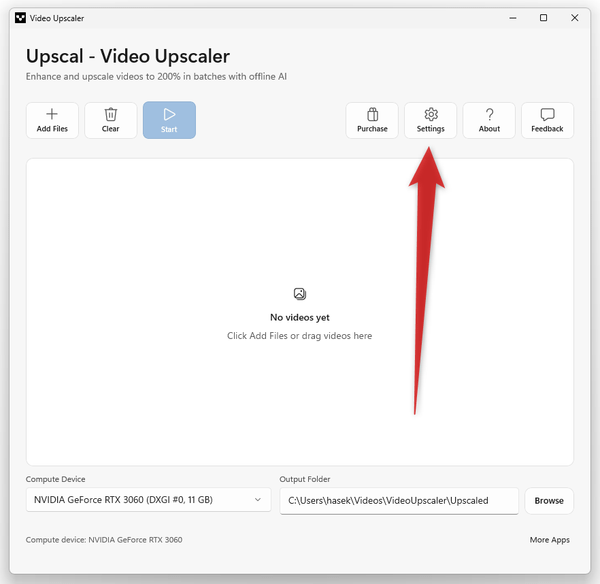Click the 'No videos yet' text
The width and height of the screenshot is (600, 584).
[300, 317]
